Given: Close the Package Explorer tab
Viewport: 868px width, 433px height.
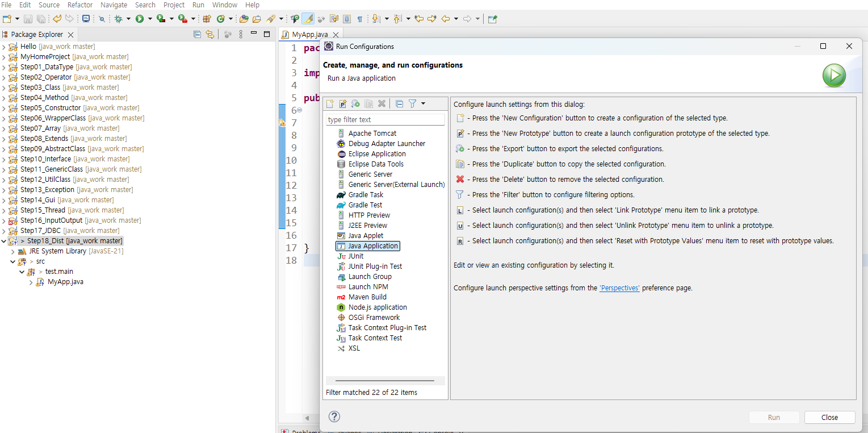Looking at the screenshot, I should (x=70, y=35).
